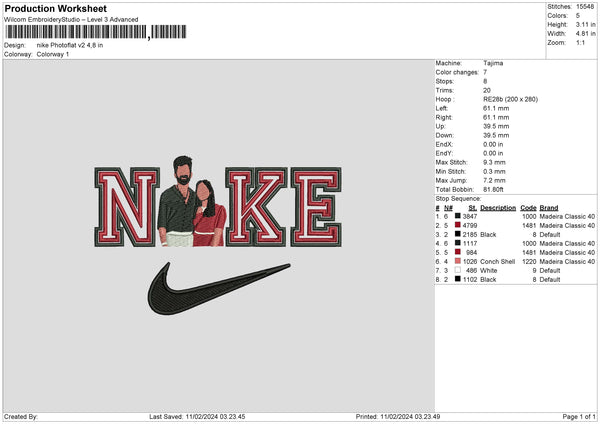Click the embroidered letter N in the design
Image resolution: width=600 pixels, height=424 pixels.
tap(127, 207)
